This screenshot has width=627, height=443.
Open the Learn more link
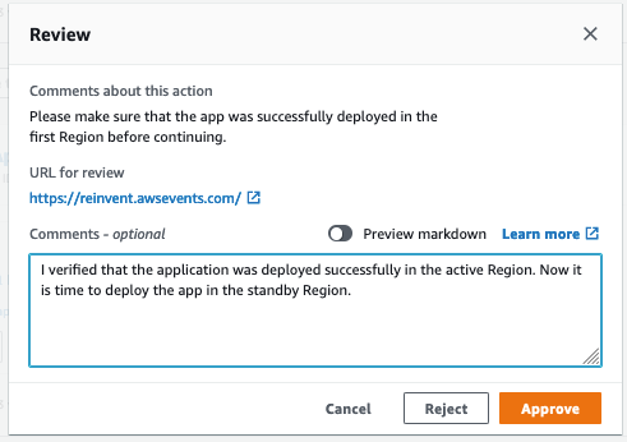click(x=540, y=234)
